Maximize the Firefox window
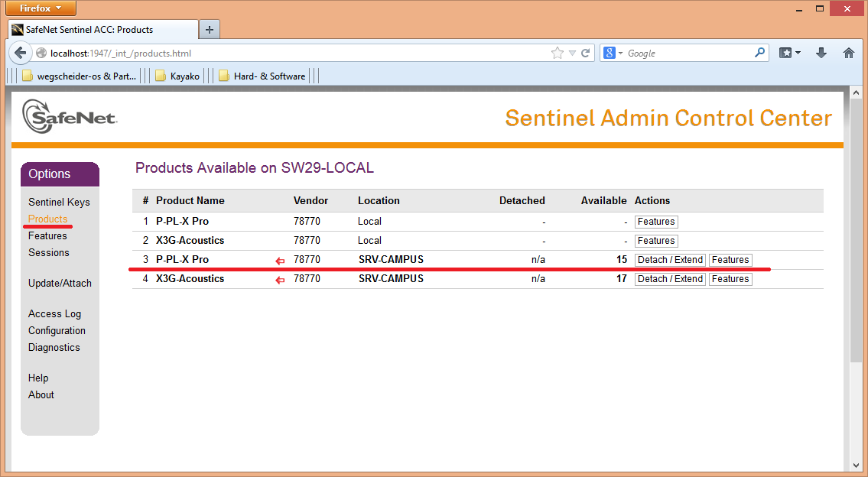Viewport: 868px width, 477px height. (x=820, y=8)
